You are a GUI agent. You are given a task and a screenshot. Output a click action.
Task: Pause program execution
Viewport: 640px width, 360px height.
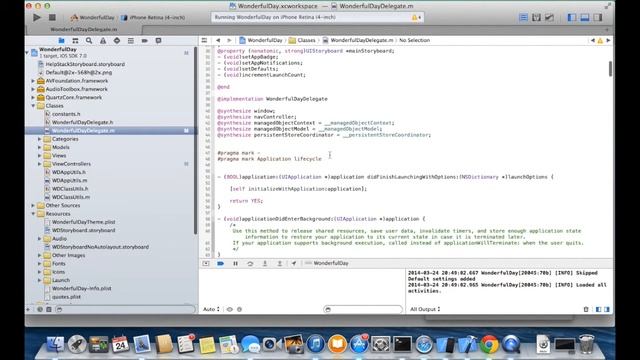[x=236, y=264]
